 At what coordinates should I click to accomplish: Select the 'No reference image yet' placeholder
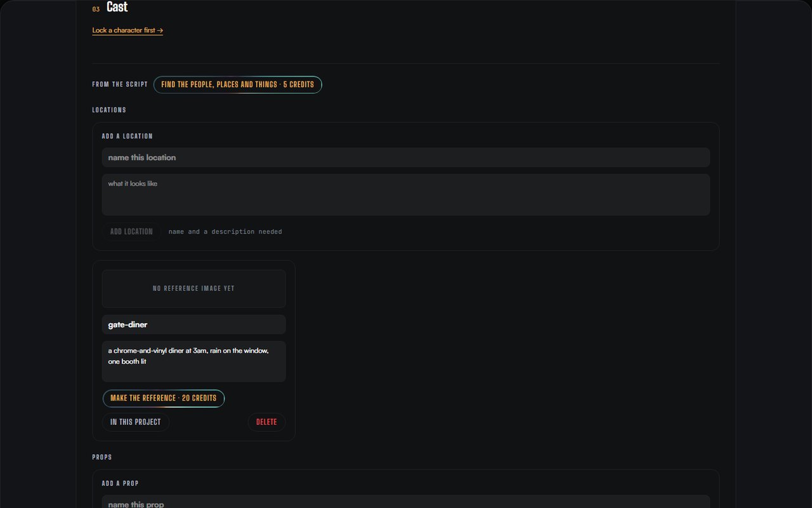[193, 289]
